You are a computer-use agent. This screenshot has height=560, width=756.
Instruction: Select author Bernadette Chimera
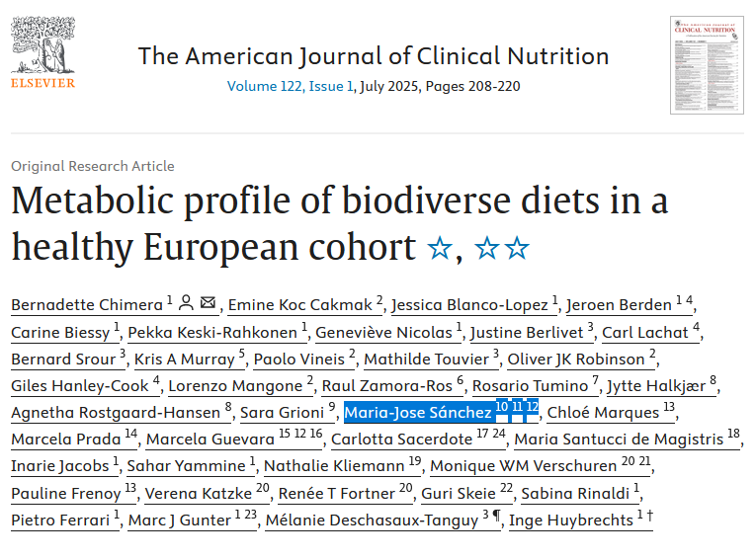86,304
